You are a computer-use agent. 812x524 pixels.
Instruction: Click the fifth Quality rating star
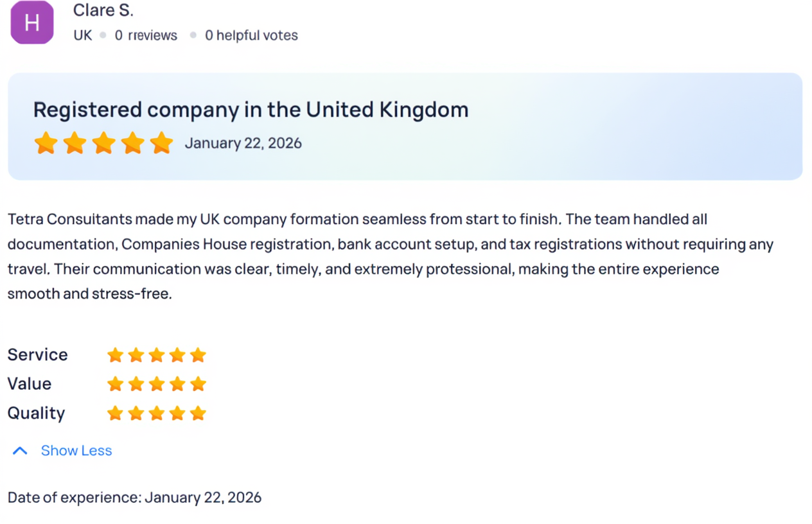tap(198, 413)
